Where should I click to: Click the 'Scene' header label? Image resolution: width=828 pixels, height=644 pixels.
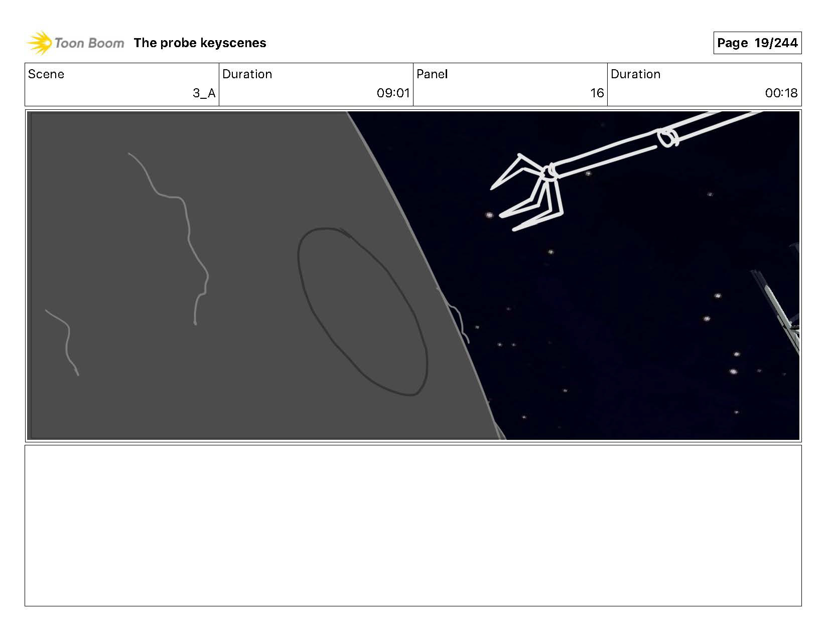(x=46, y=74)
